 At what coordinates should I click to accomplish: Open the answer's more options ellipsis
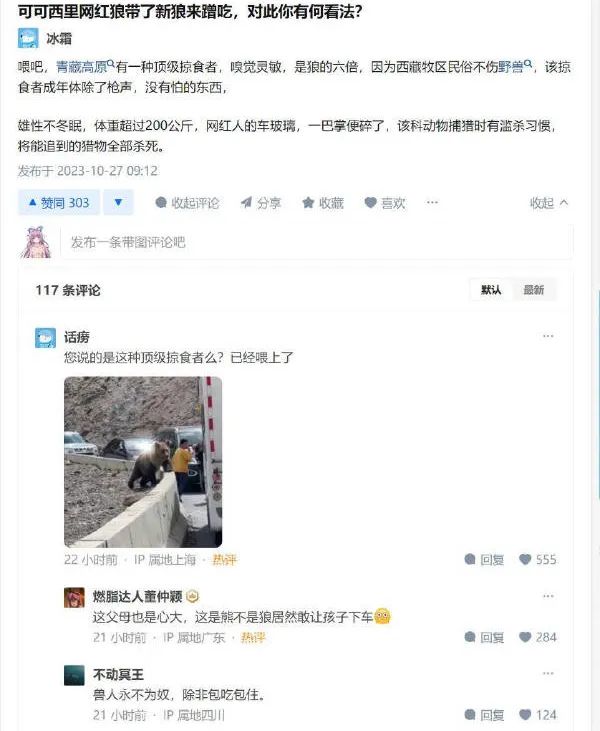[432, 202]
